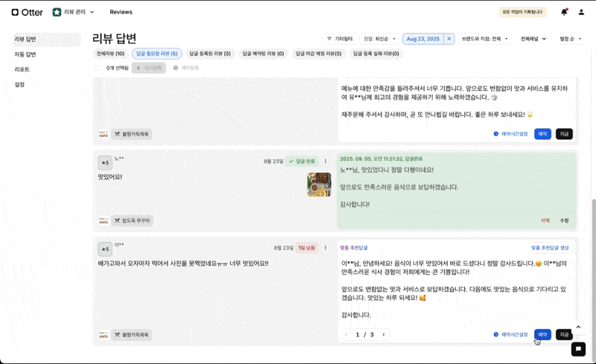Click the green star 리뷰 관리 icon
Screen dimensions: 596x364
click(57, 12)
